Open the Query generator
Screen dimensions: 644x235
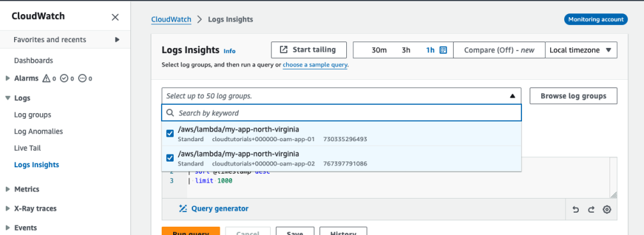tap(213, 209)
